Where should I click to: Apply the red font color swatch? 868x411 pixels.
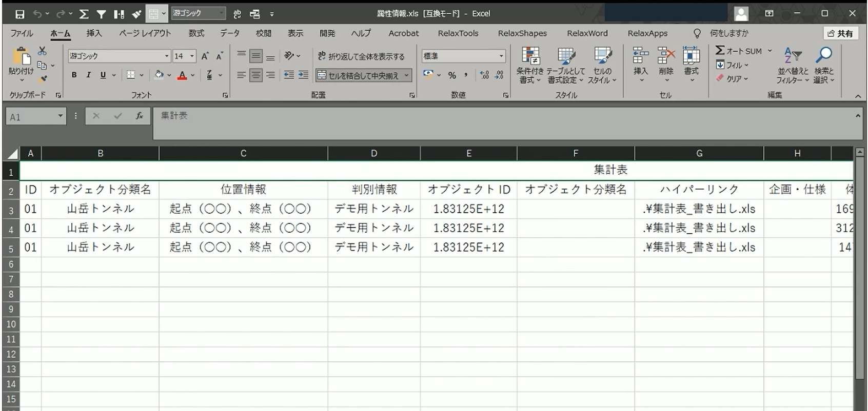182,75
